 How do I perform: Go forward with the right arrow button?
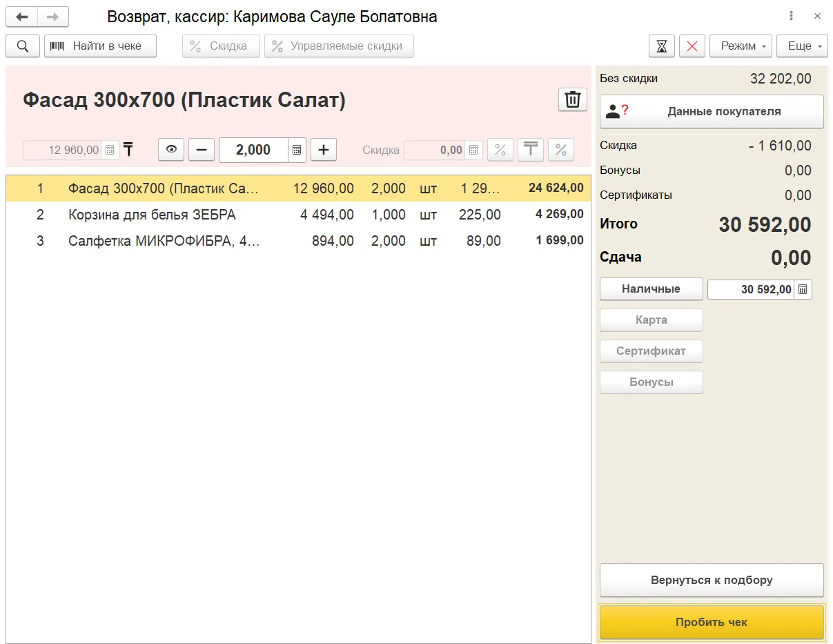coord(53,17)
